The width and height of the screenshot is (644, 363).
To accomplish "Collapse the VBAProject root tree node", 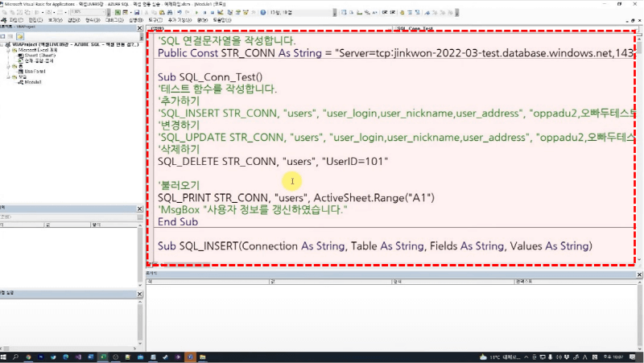I will [x=2, y=44].
